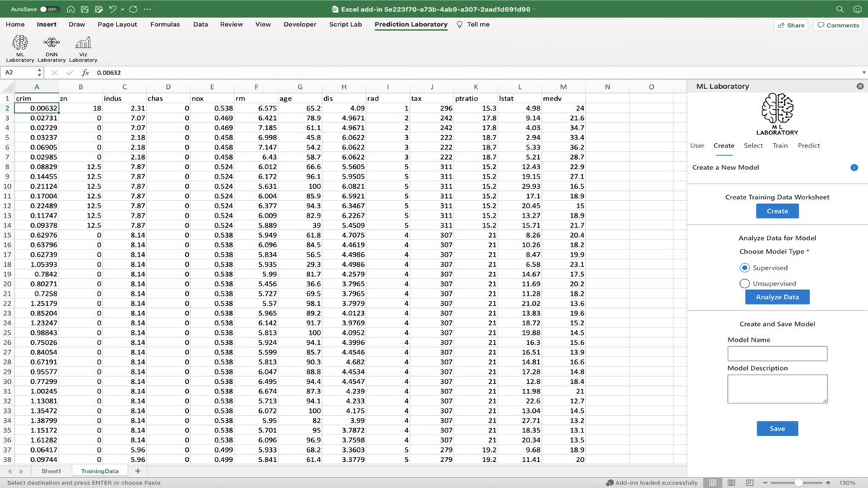This screenshot has width=868, height=488.
Task: Click the next sheet navigation arrow
Action: (x=21, y=471)
